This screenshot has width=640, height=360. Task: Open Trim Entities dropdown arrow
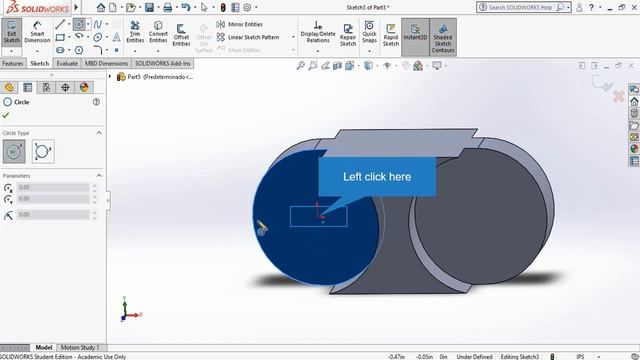coord(135,51)
